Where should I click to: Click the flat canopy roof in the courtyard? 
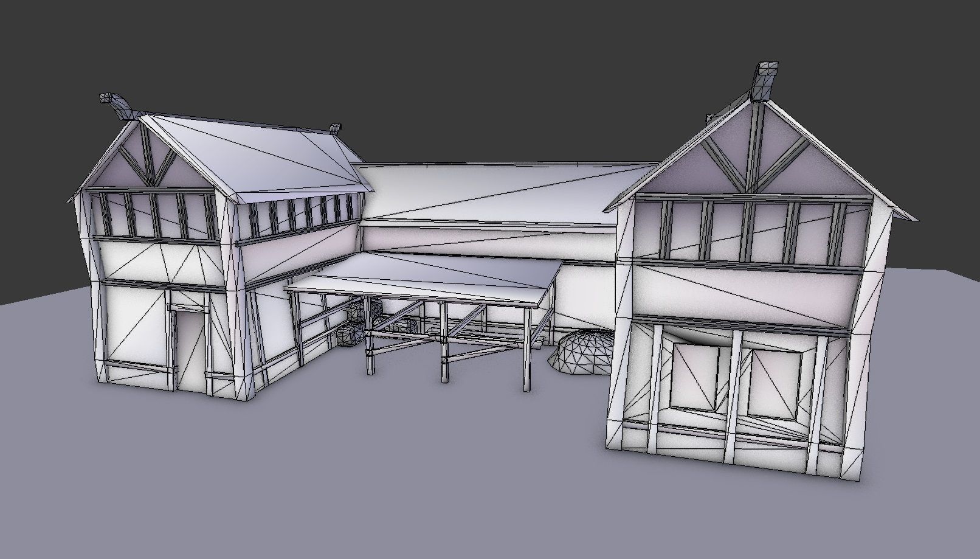tap(426, 277)
